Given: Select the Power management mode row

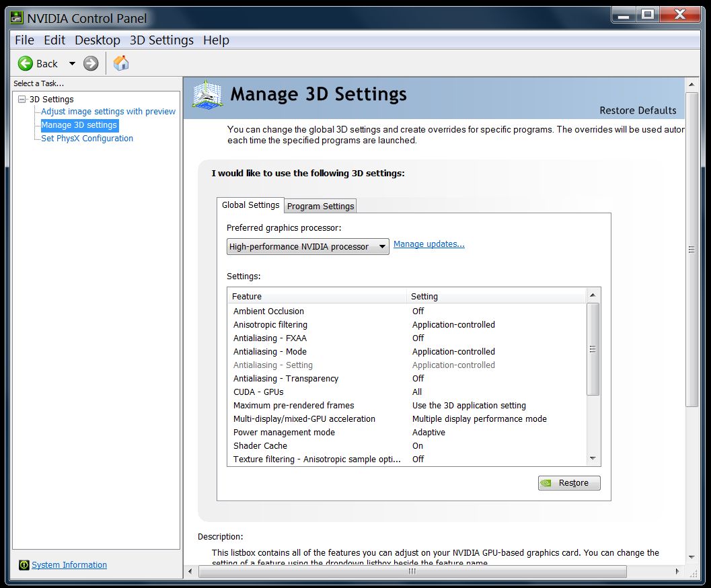Looking at the screenshot, I should (x=407, y=433).
